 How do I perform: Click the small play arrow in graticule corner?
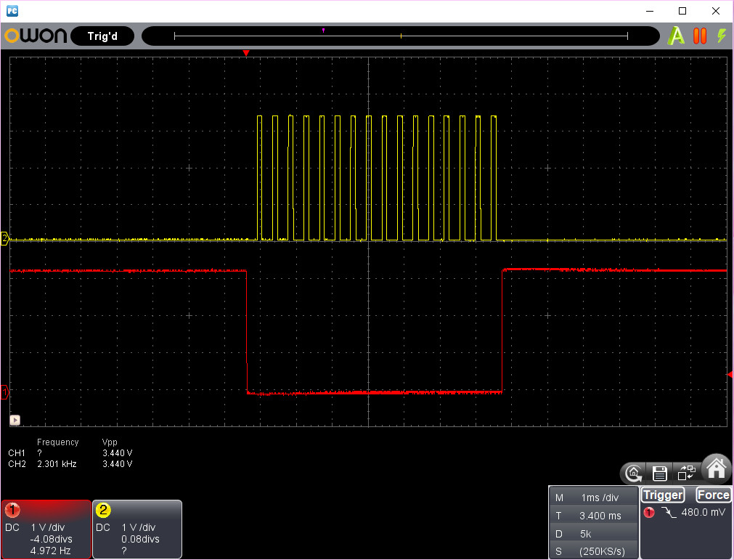coord(15,420)
